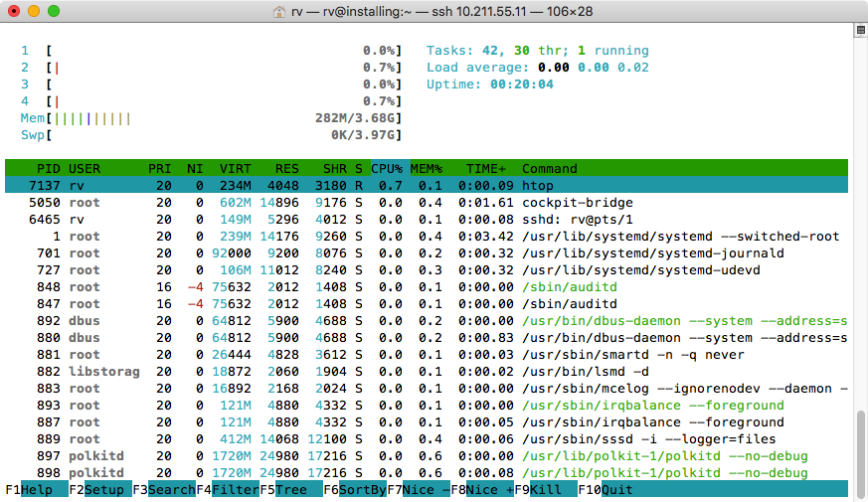Click the CPU 3 usage meter
This screenshot has height=502, width=868.
[212, 84]
